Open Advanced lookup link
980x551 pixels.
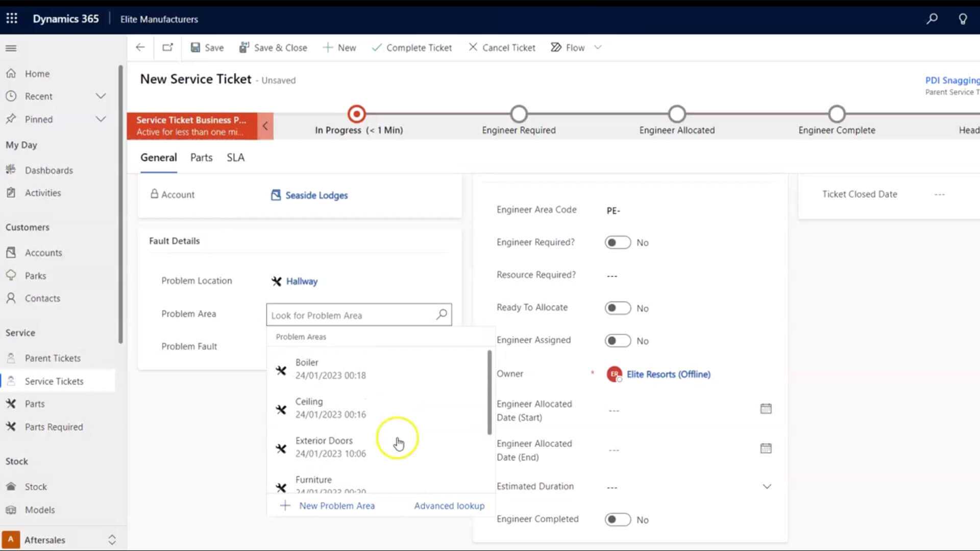[x=449, y=506]
